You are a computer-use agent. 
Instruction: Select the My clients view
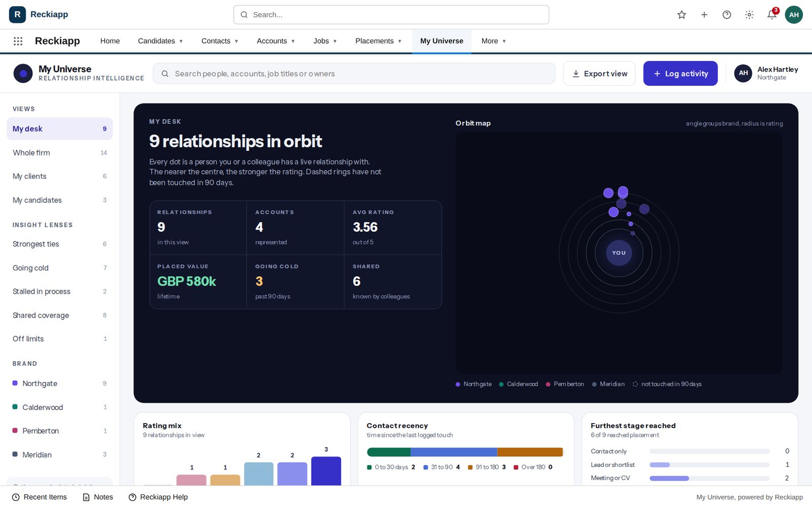(60, 176)
